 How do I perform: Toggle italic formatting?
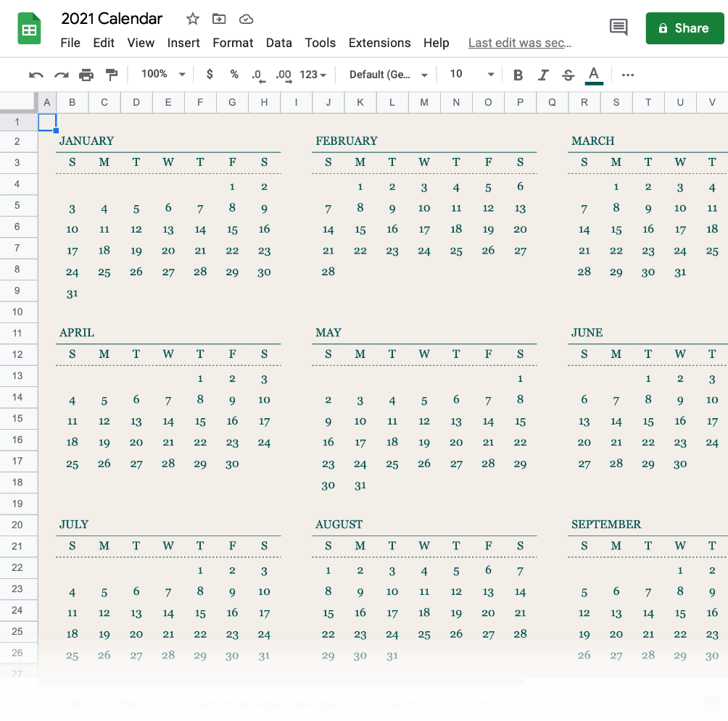[542, 74]
